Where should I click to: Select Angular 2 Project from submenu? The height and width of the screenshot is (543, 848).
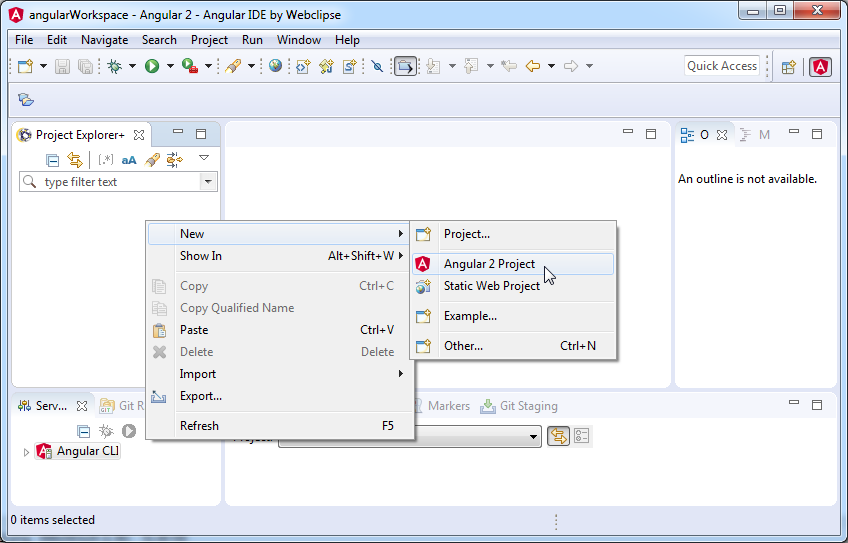coord(513,264)
